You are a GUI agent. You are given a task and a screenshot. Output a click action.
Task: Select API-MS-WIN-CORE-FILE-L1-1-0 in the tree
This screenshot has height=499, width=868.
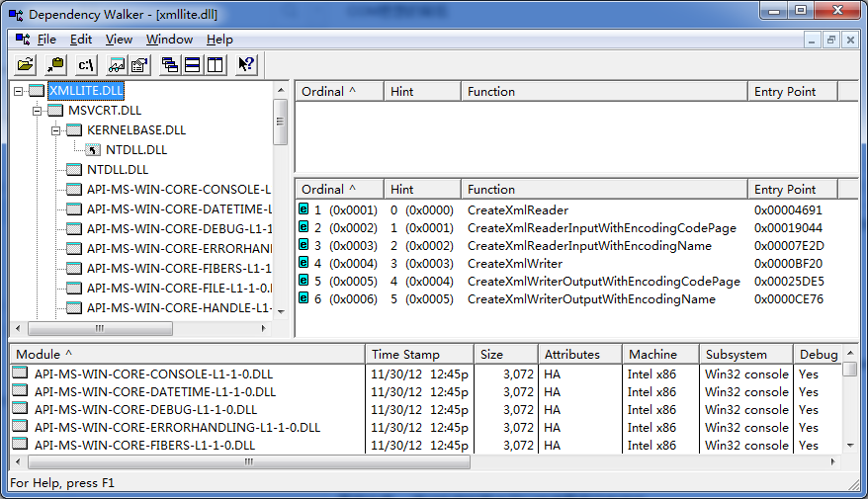click(x=179, y=289)
